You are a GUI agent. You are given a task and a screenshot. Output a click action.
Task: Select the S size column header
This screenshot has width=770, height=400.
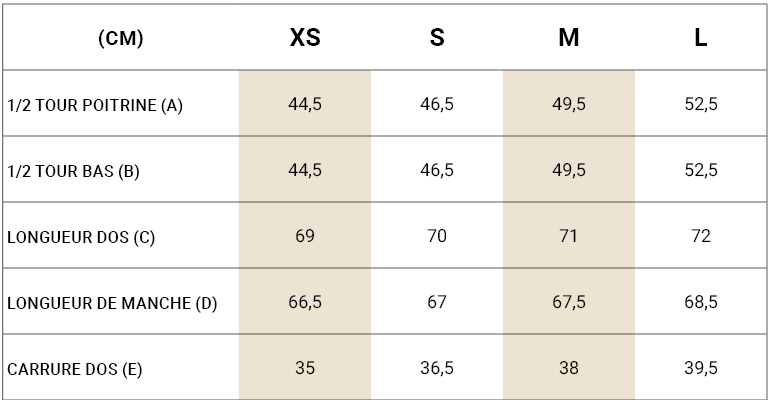(x=437, y=37)
